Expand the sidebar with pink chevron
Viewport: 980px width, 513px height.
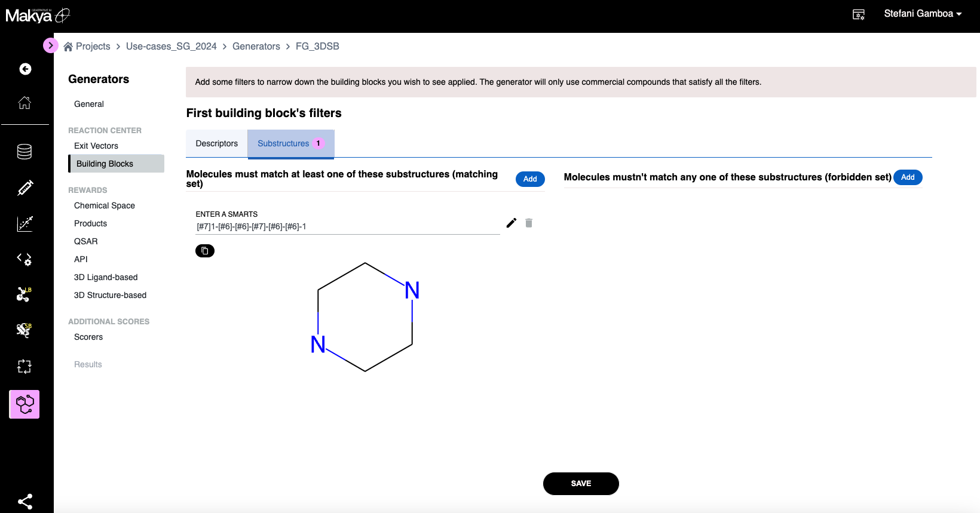[x=51, y=45]
